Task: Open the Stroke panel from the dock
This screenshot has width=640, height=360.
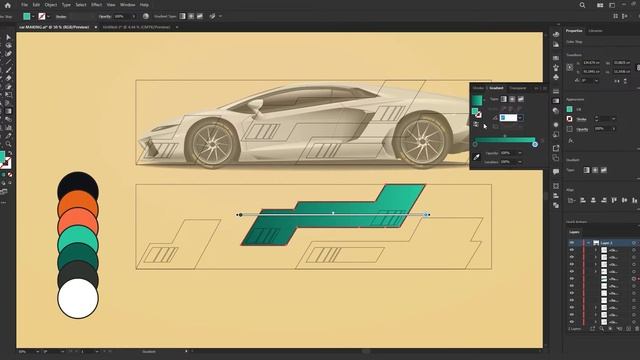Action: tap(556, 91)
